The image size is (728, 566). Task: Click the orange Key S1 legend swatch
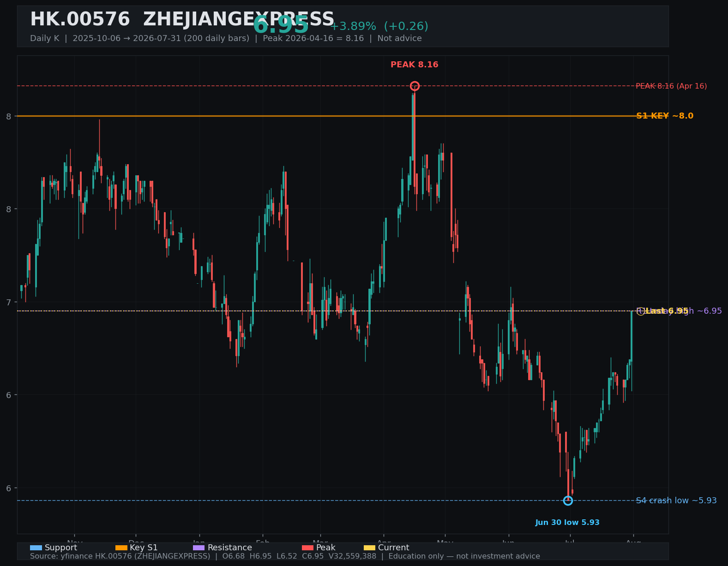(121, 548)
